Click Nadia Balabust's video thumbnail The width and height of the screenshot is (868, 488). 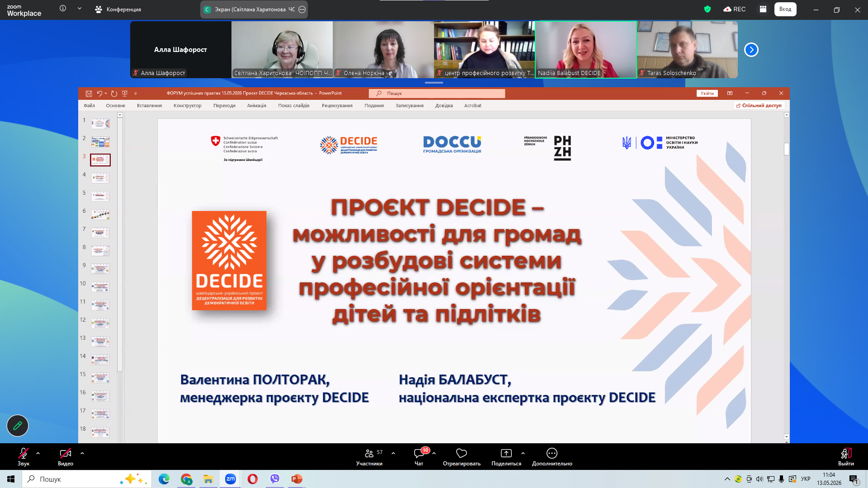pos(586,50)
